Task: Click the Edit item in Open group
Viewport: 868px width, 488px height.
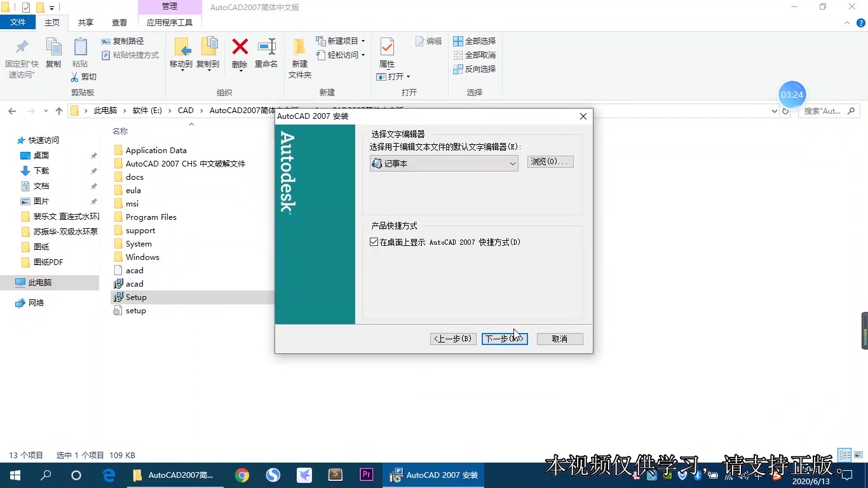Action: pos(429,41)
